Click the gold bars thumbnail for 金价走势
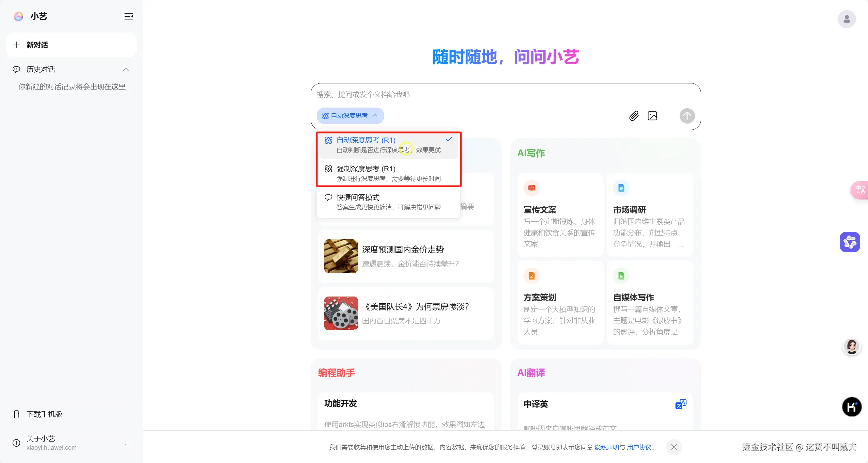This screenshot has width=868, height=463. coord(341,256)
